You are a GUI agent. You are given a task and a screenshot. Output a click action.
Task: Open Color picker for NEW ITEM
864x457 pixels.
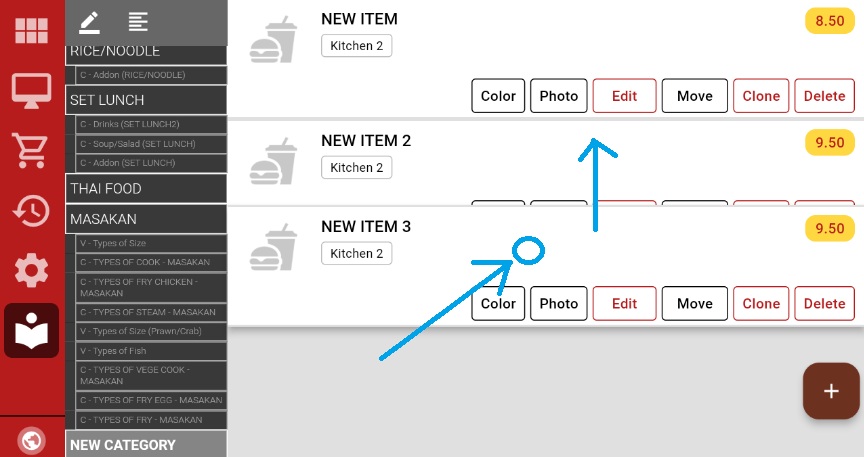[498, 96]
